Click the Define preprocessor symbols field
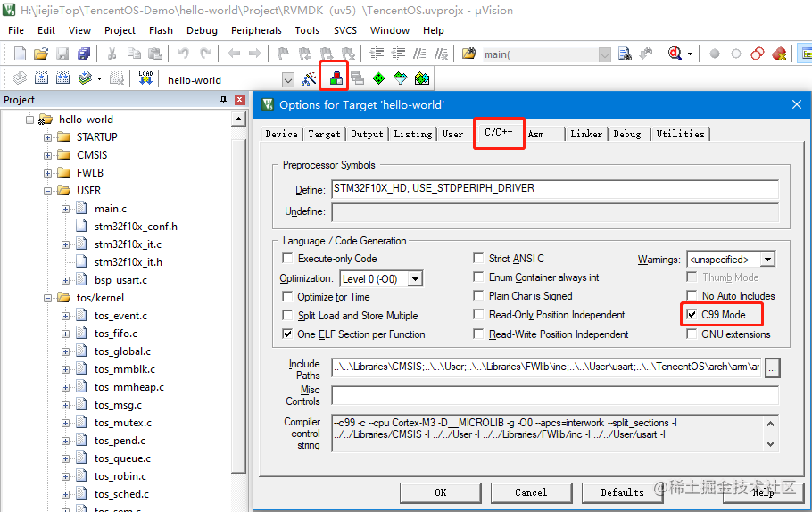 tap(555, 189)
